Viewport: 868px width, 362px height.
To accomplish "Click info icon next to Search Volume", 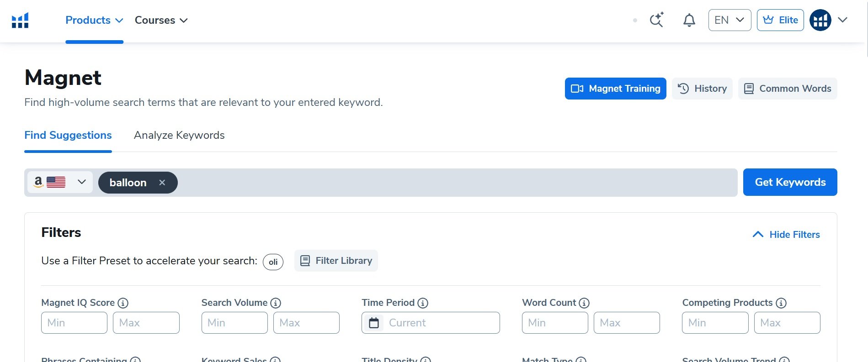I will [x=276, y=303].
